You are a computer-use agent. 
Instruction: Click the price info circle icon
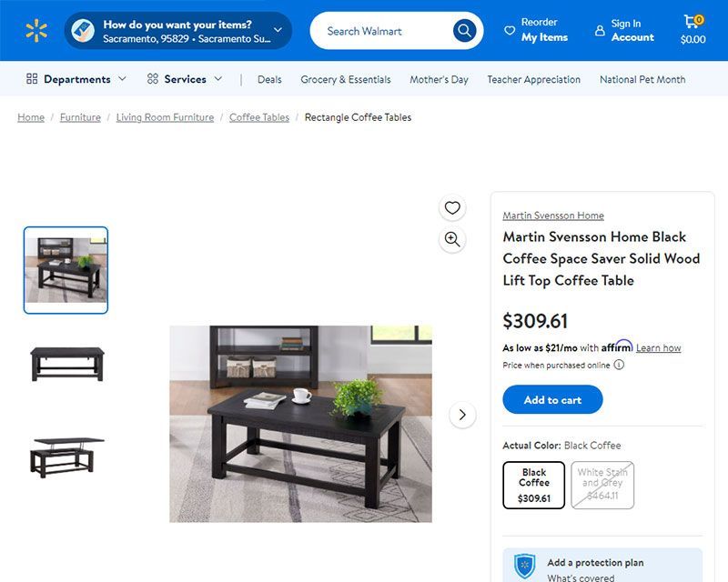(x=619, y=365)
